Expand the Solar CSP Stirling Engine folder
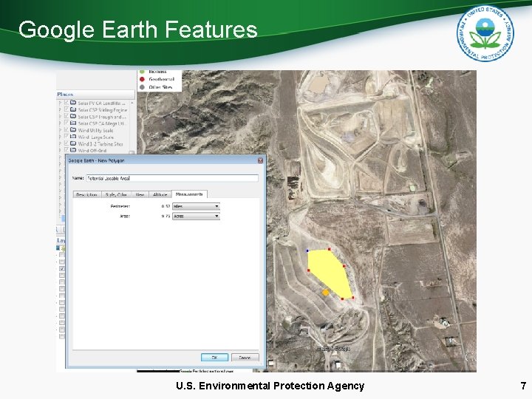 [x=60, y=109]
